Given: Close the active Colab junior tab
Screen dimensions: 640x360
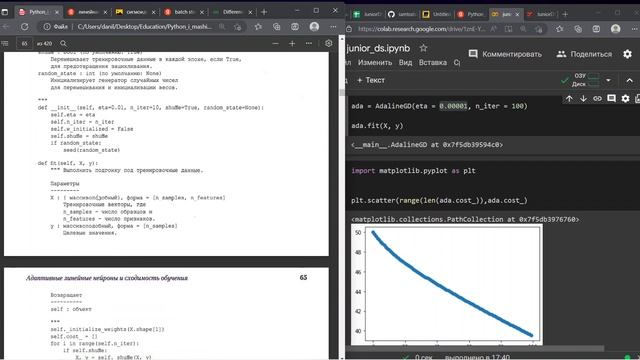Looking at the screenshot, I should (517, 14).
